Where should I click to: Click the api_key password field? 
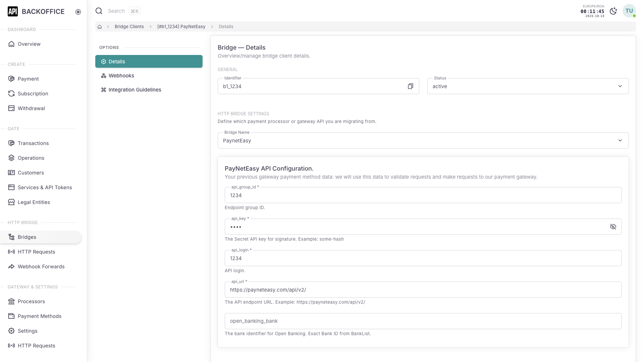[x=423, y=227]
